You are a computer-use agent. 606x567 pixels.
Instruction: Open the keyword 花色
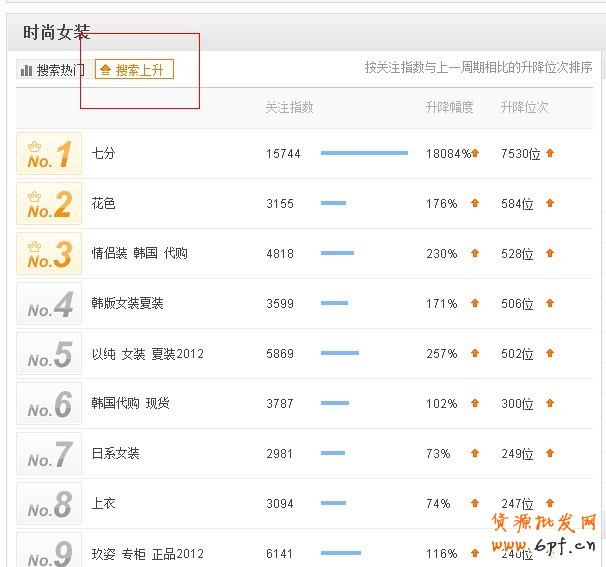pos(103,204)
